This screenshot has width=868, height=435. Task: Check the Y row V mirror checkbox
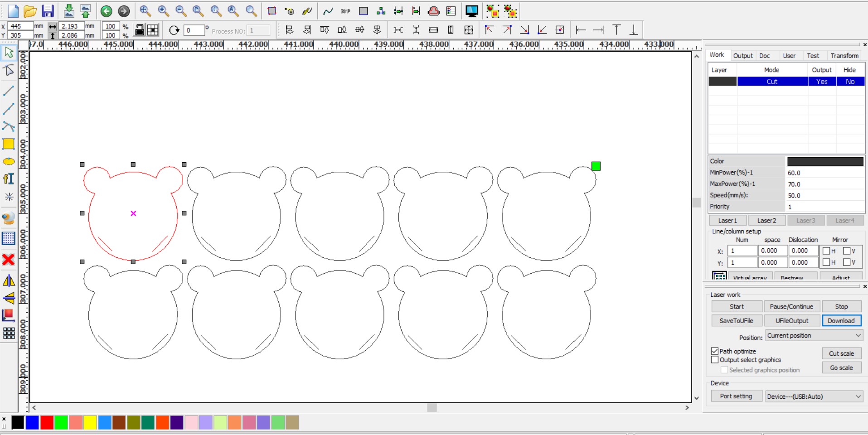tap(847, 262)
